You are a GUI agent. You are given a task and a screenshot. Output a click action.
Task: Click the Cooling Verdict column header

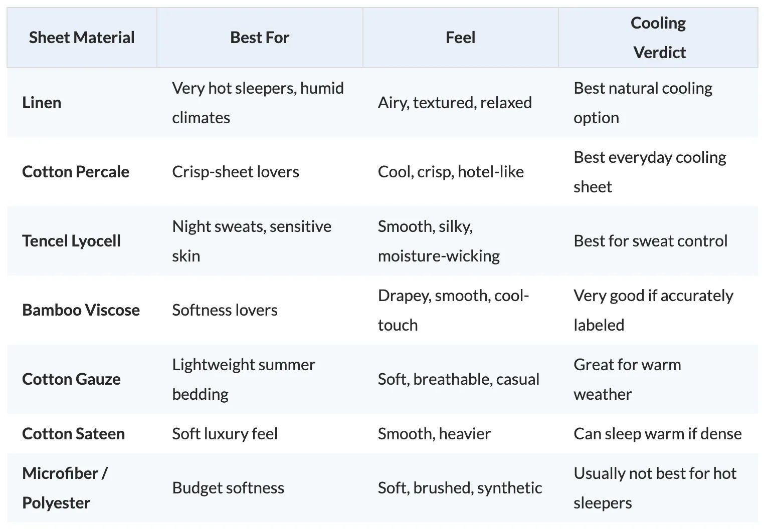[x=658, y=38]
